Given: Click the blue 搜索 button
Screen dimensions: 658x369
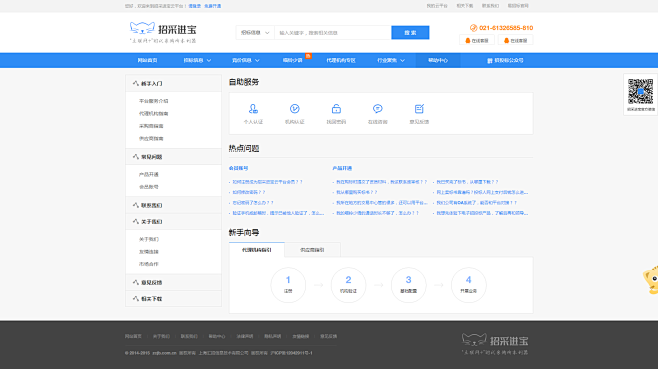Looking at the screenshot, I should [410, 33].
